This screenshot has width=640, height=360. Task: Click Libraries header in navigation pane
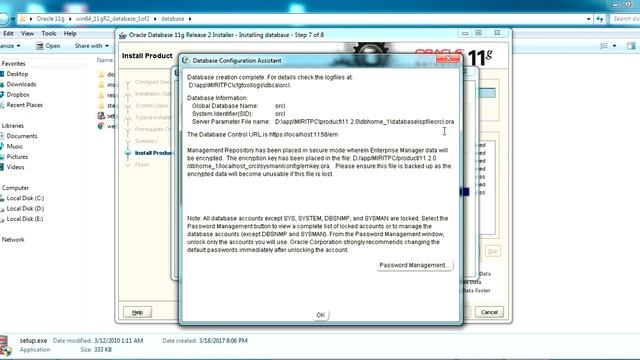pos(13,126)
